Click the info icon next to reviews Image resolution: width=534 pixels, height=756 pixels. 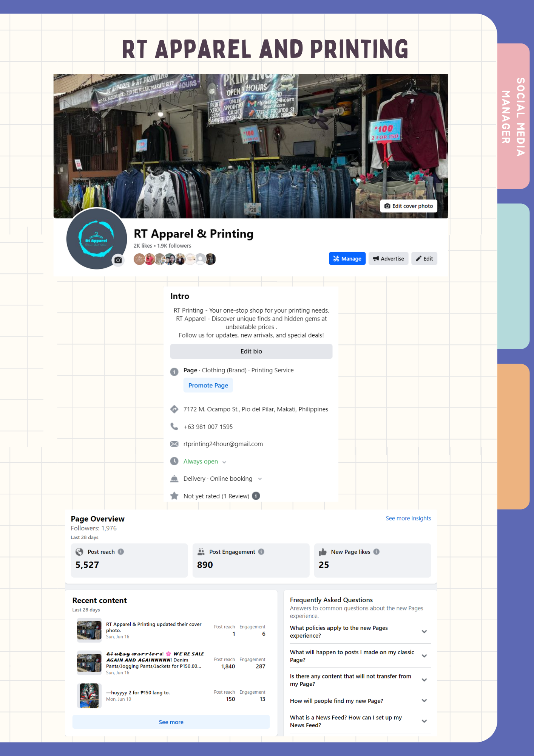(256, 496)
